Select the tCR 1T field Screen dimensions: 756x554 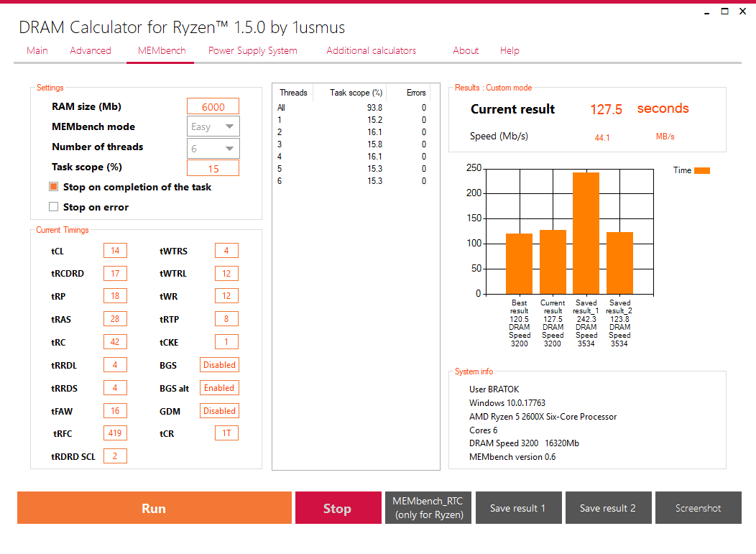tap(226, 433)
